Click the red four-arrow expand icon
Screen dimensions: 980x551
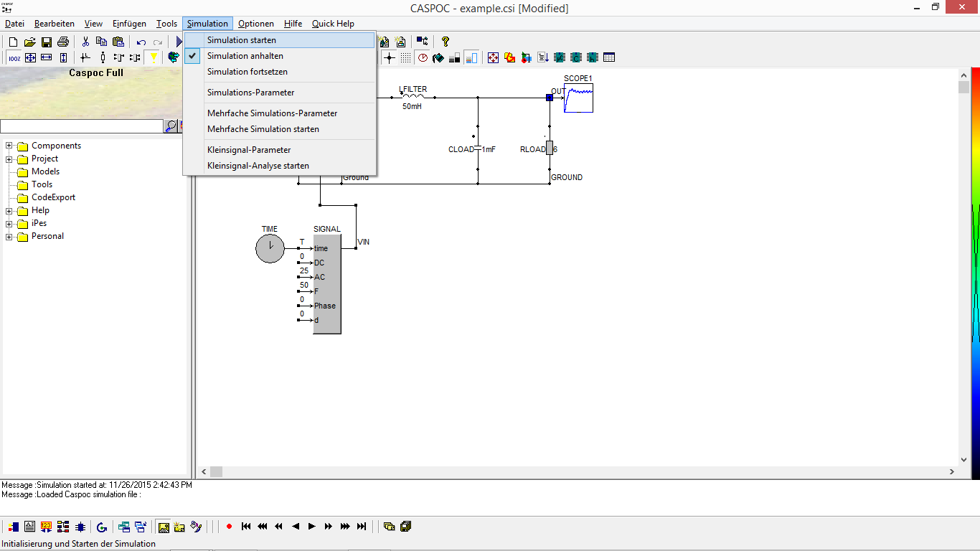point(493,57)
